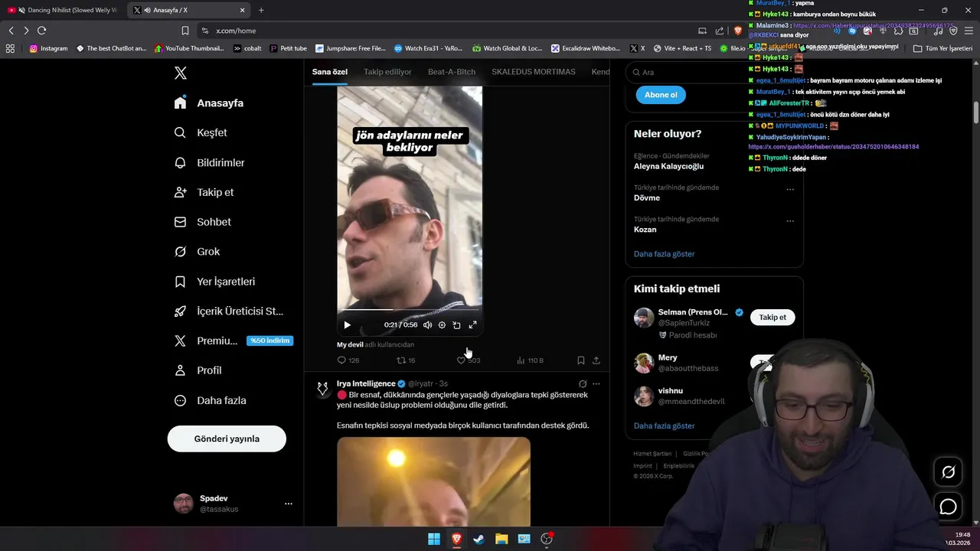Viewport: 980px width, 551px height.
Task: Follow Selman with the Takip et button
Action: coord(773,317)
